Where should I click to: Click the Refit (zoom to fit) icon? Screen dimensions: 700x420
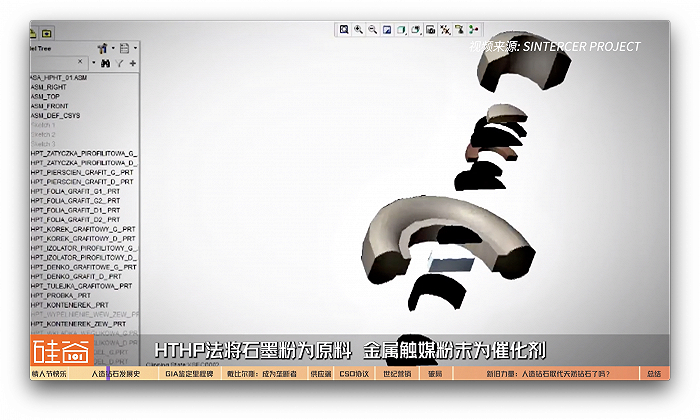(344, 30)
